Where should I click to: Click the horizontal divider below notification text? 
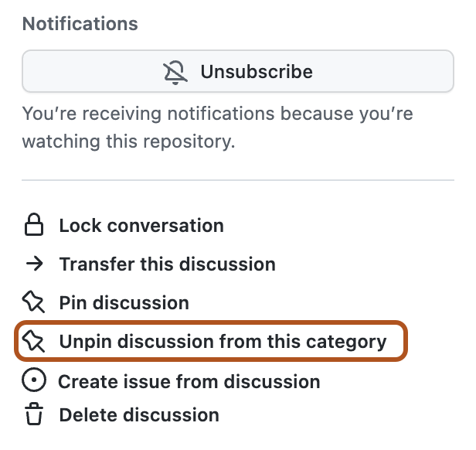coord(237,180)
